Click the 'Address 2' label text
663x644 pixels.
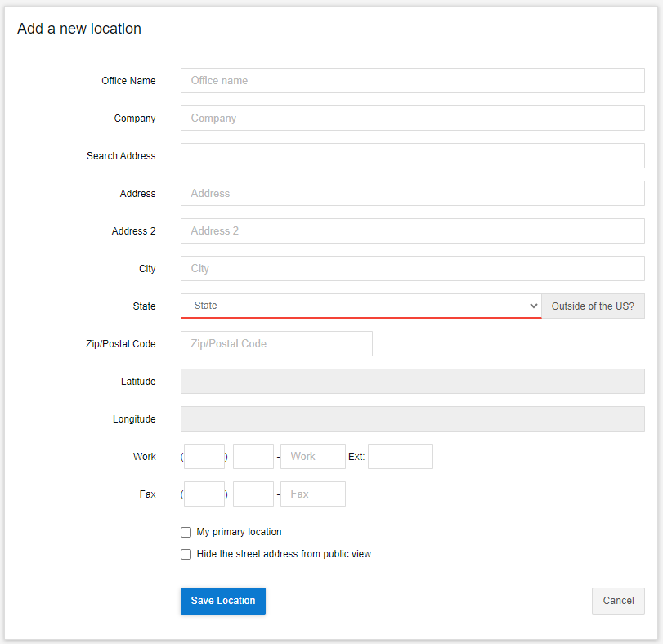point(133,231)
